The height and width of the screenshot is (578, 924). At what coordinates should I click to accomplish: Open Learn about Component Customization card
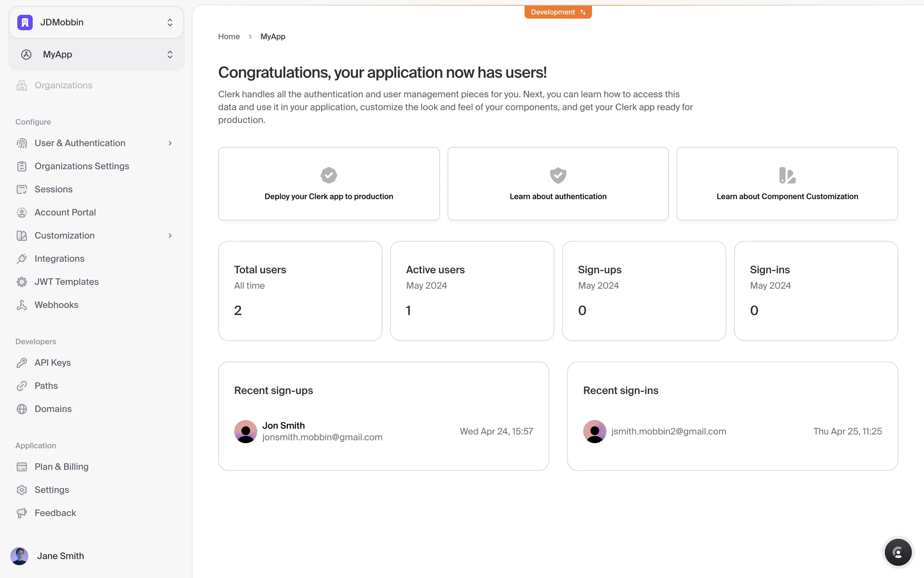click(787, 184)
